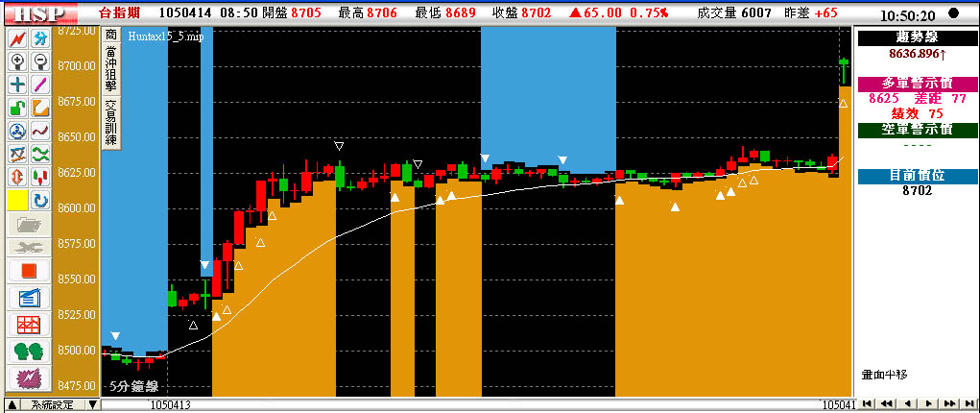
Task: Jump to first bar navigation button
Action: pyautogui.click(x=866, y=403)
